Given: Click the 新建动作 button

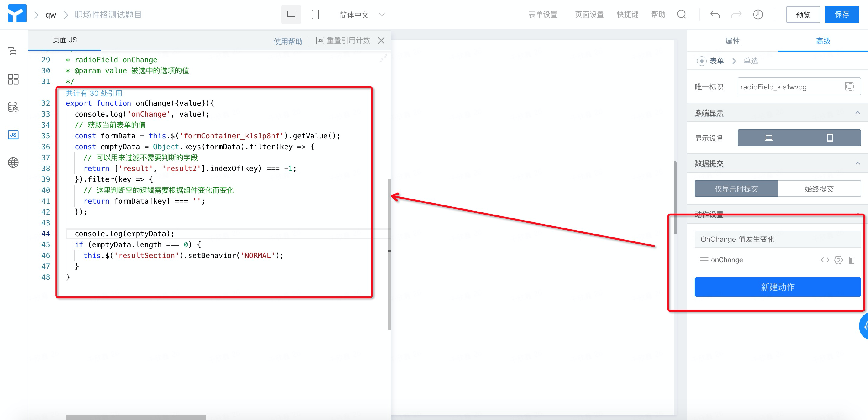Looking at the screenshot, I should tap(777, 287).
